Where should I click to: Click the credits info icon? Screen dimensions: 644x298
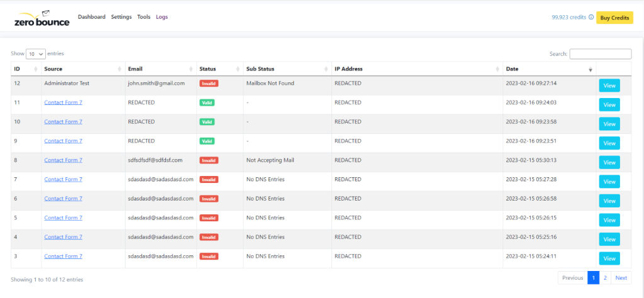tap(591, 18)
